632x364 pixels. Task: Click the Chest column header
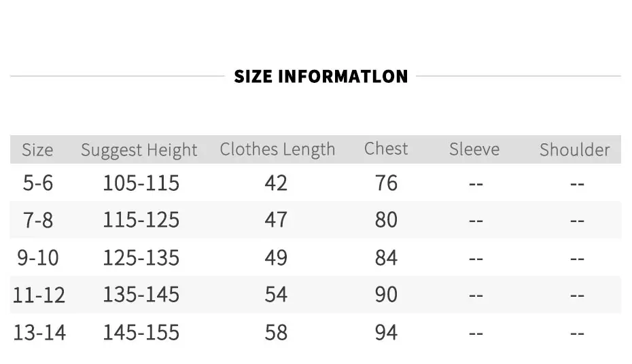tap(386, 149)
